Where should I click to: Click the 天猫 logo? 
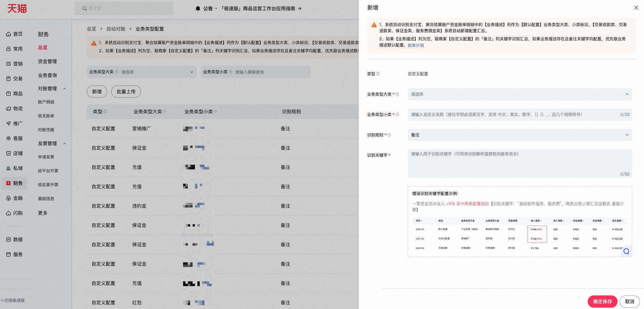[x=17, y=8]
